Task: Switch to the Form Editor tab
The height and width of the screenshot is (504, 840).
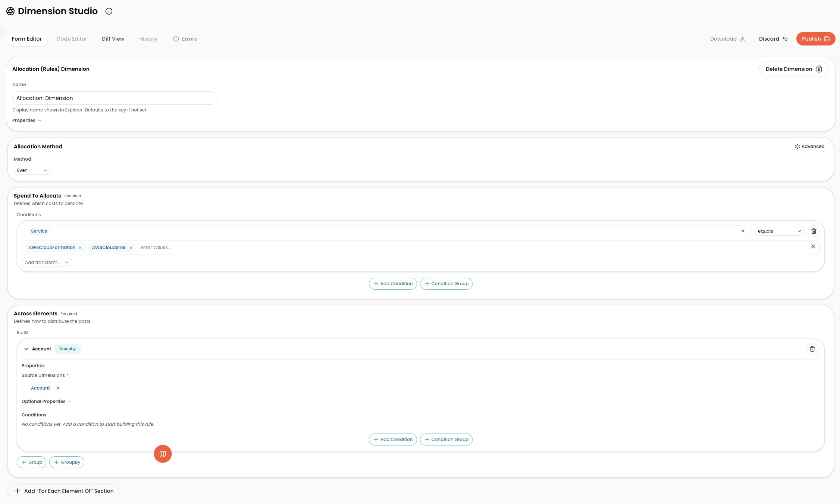Action: (27, 39)
